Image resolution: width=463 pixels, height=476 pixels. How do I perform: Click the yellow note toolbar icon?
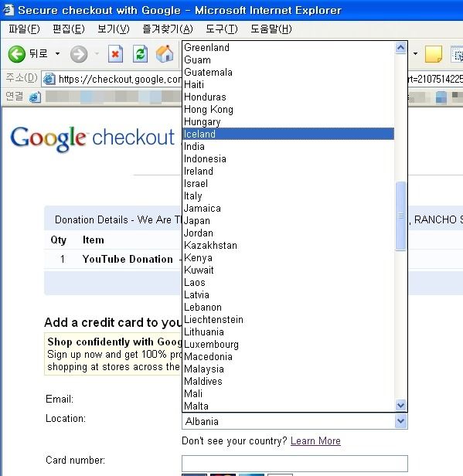434,54
